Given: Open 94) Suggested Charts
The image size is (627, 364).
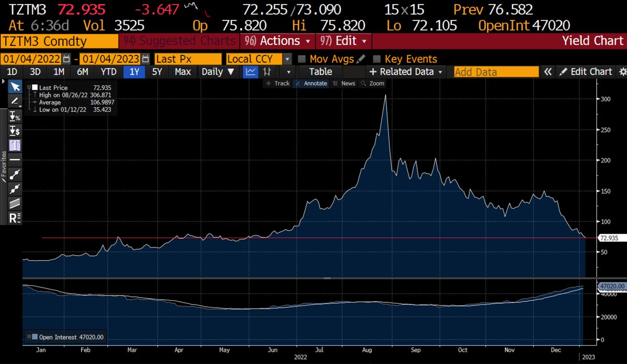Looking at the screenshot, I should [x=179, y=41].
